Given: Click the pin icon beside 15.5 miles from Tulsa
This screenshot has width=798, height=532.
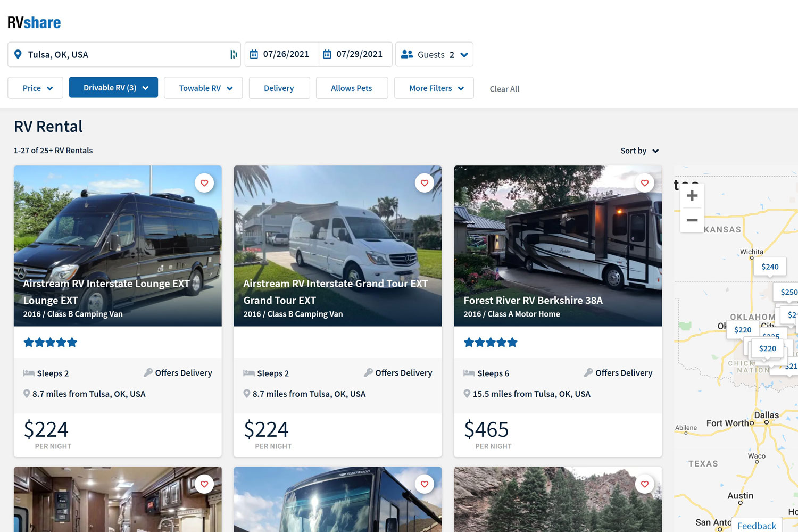Looking at the screenshot, I should point(467,394).
